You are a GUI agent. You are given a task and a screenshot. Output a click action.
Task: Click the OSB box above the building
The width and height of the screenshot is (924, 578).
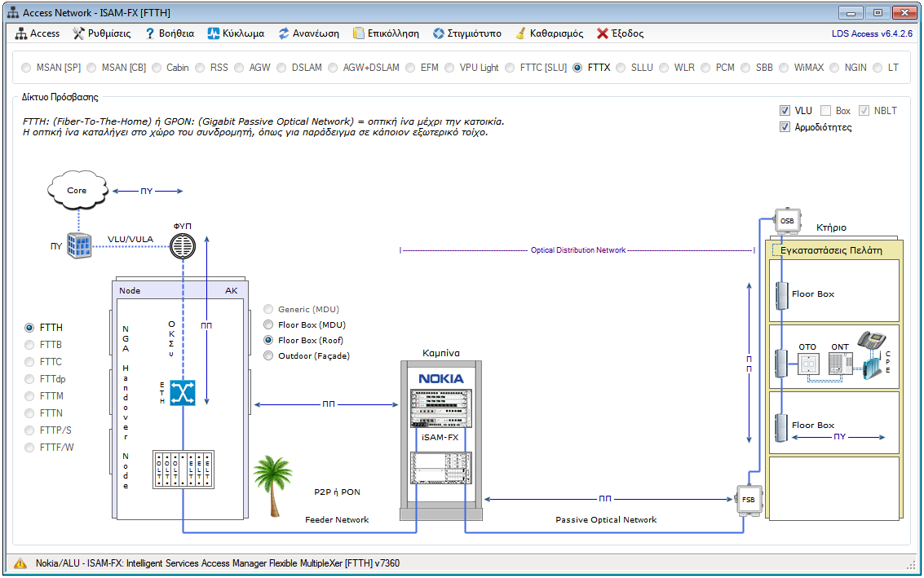(x=786, y=221)
